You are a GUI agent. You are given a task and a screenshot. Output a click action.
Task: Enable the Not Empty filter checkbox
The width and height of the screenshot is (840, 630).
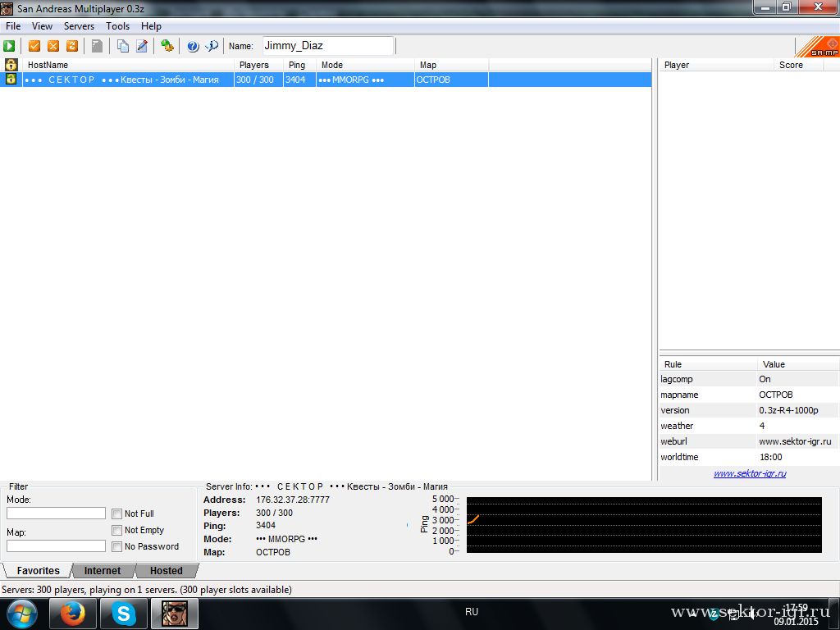coord(116,531)
